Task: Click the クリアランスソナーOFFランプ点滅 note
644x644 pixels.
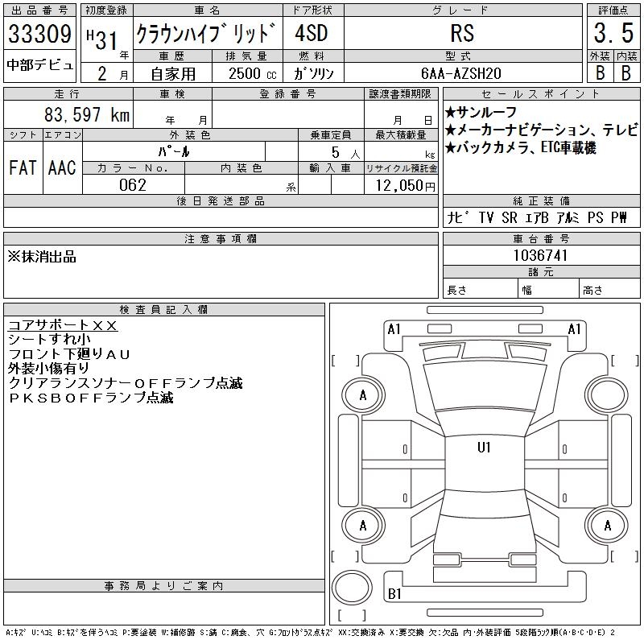Action: pos(126,383)
